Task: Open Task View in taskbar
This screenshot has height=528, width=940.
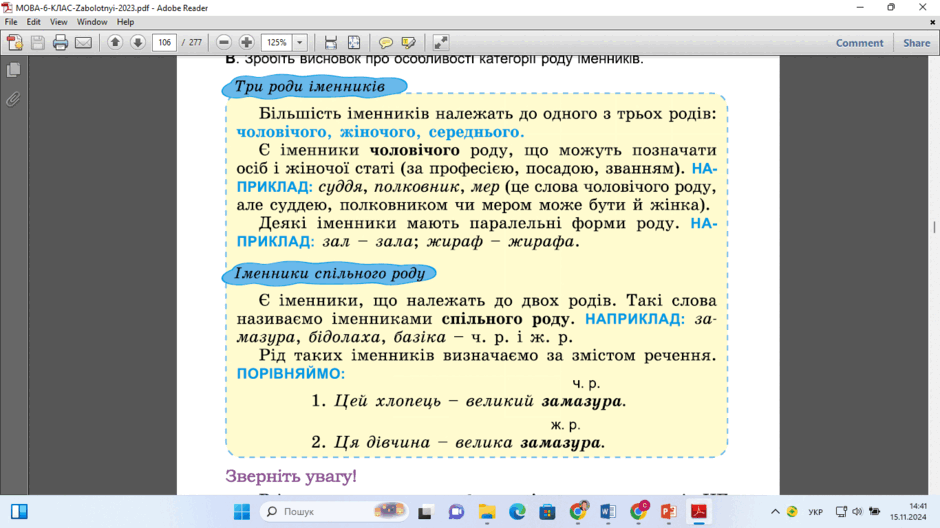Action: click(x=426, y=512)
